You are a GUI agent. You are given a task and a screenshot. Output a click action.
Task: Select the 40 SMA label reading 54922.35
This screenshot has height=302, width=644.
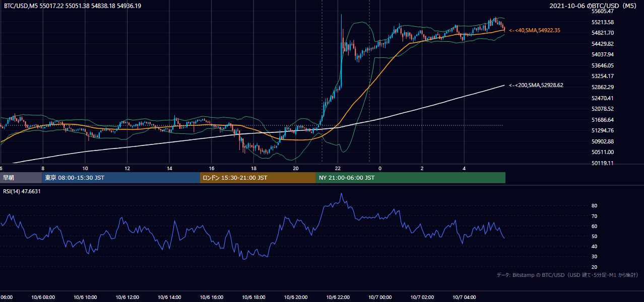click(535, 31)
